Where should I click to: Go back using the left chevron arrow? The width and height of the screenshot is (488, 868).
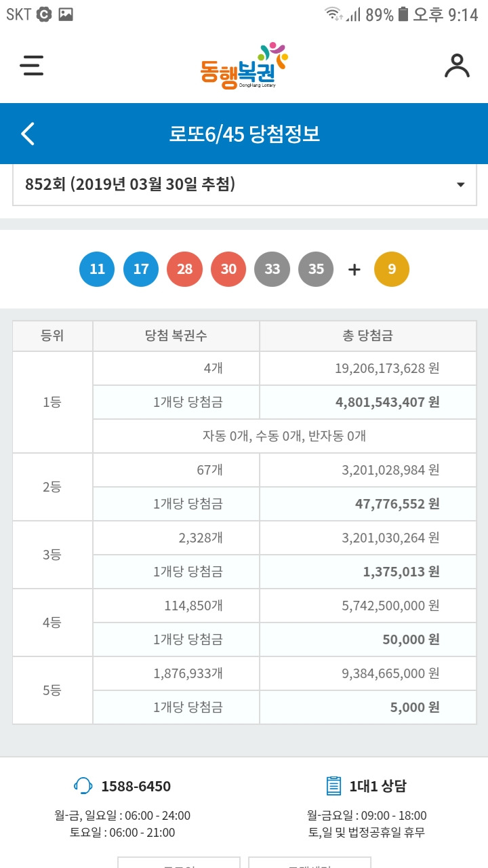click(x=28, y=134)
